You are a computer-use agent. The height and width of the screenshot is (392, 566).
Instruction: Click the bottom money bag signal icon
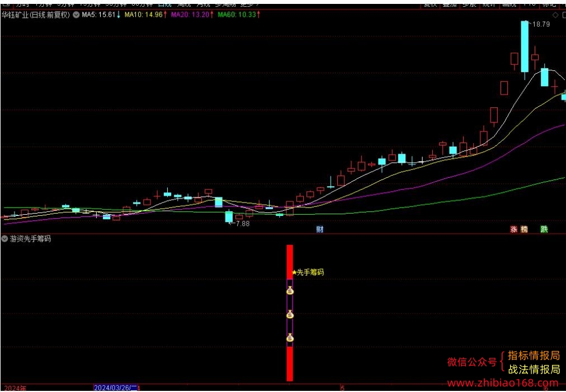click(290, 338)
